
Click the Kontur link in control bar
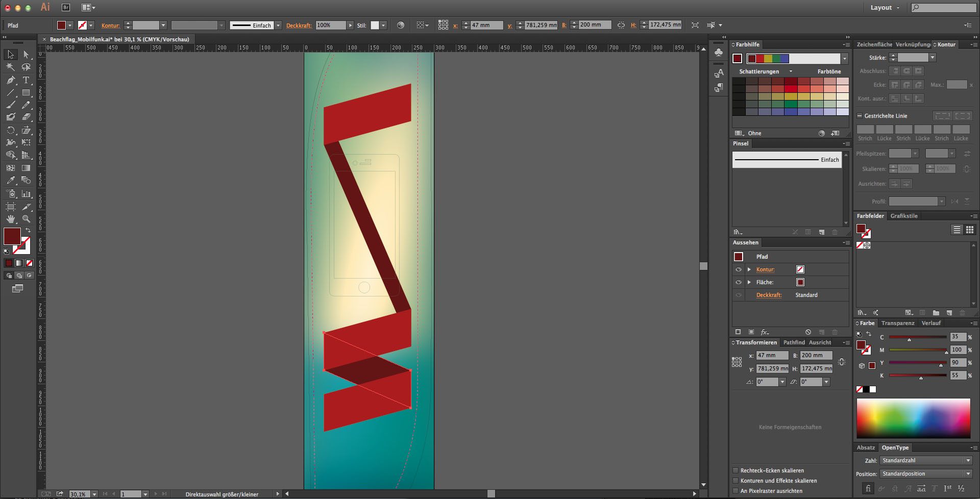point(110,26)
